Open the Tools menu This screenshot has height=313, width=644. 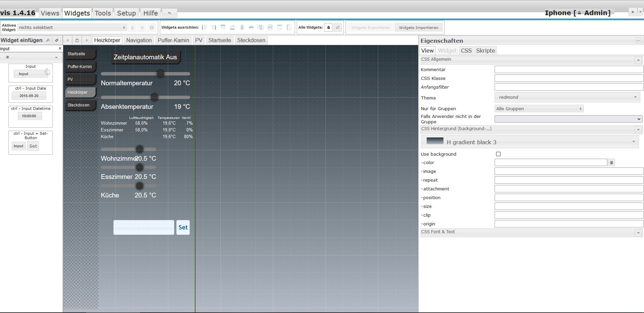pyautogui.click(x=103, y=13)
